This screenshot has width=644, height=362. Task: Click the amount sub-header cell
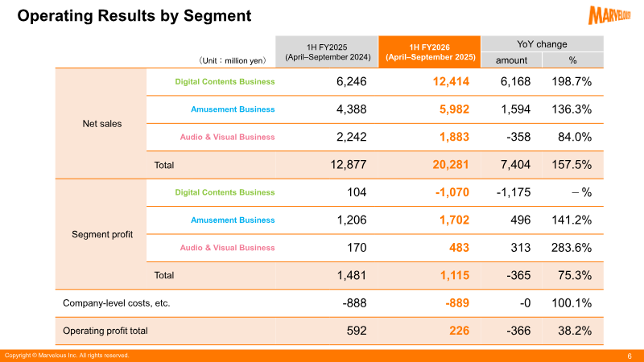(511, 60)
